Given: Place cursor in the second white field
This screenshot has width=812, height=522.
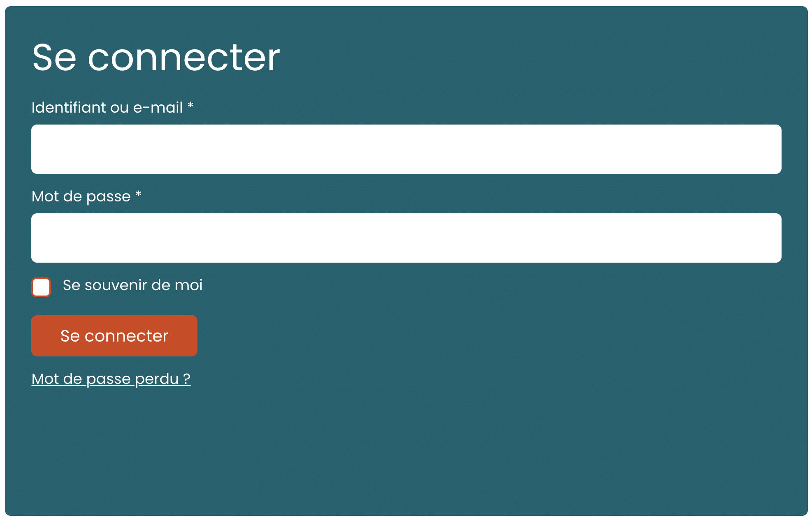Looking at the screenshot, I should (x=406, y=238).
